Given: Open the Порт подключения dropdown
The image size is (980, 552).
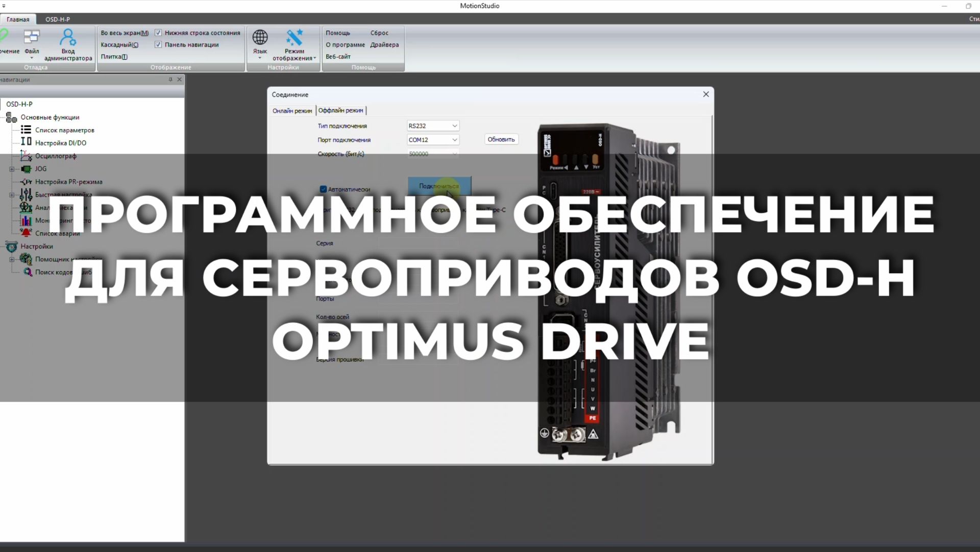Looking at the screenshot, I should pos(433,139).
